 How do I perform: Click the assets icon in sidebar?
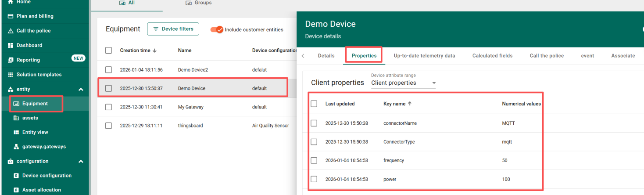pos(16,118)
